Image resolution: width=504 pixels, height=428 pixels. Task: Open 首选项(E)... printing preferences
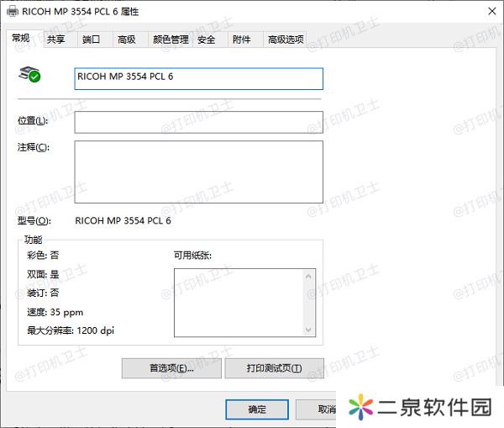[171, 368]
